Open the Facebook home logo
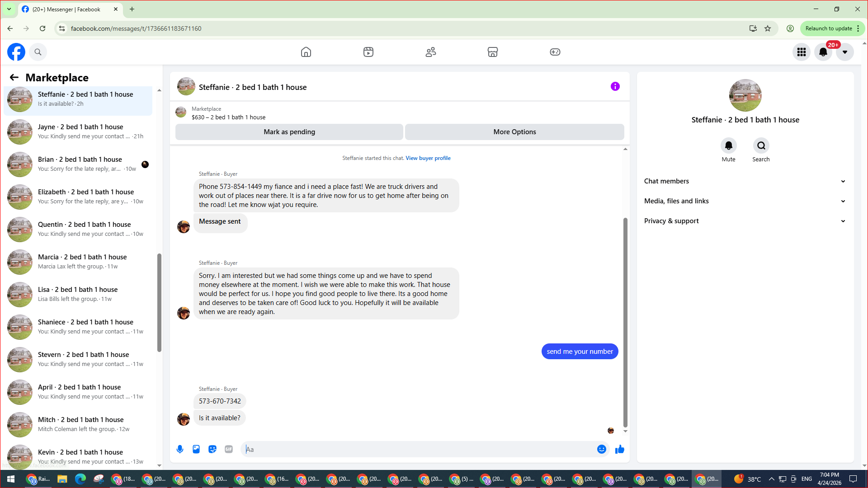 pyautogui.click(x=16, y=52)
